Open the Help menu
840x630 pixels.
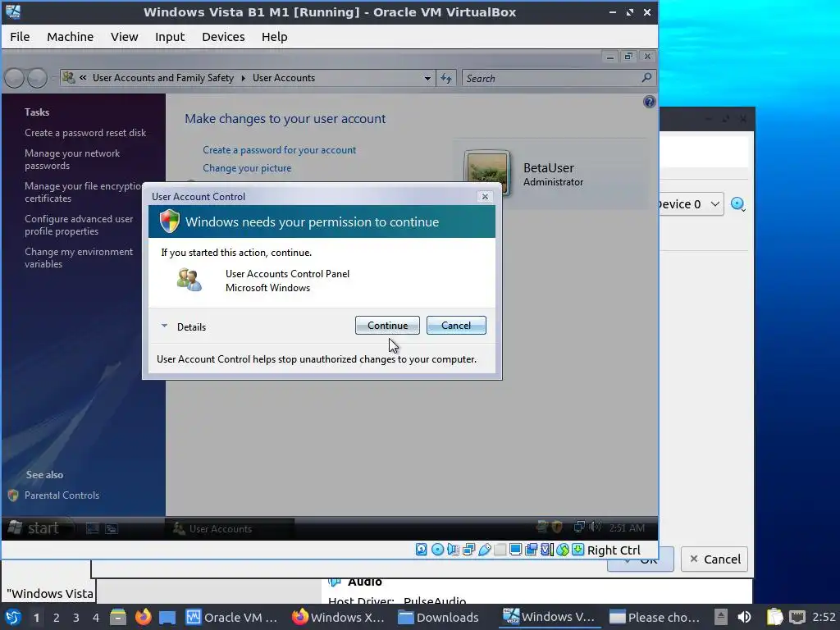coord(274,37)
